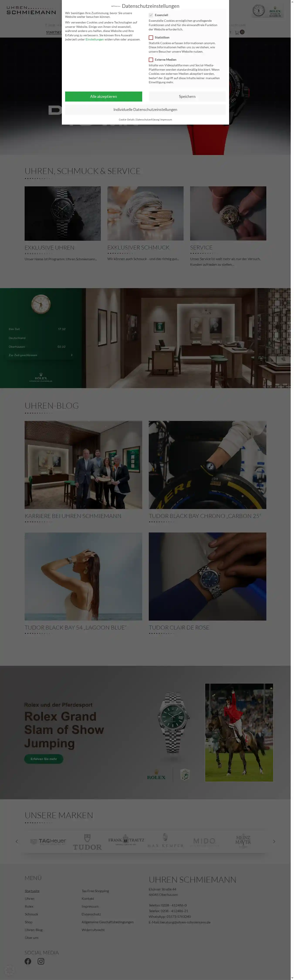Toggle the Essenziell cookies checkbox

tap(151, 15)
